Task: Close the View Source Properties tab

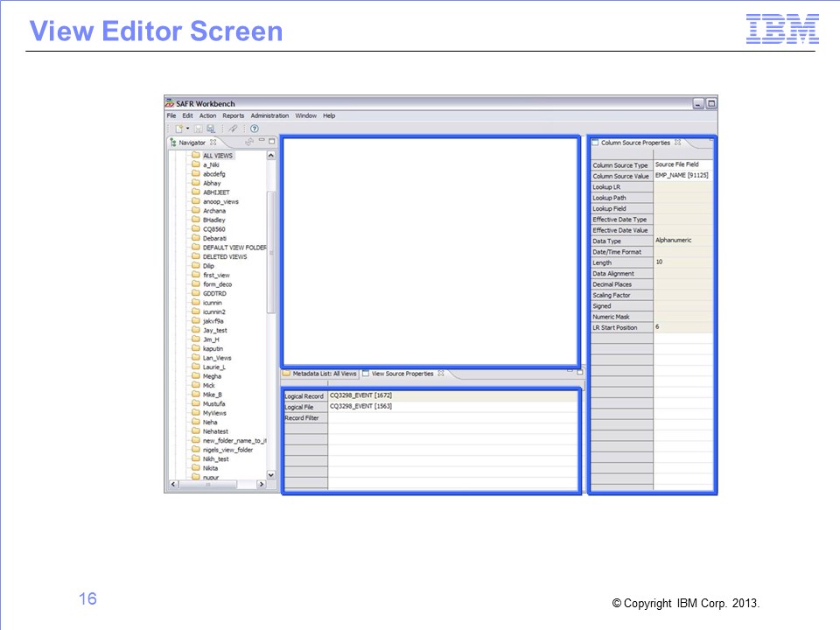Action: pyautogui.click(x=441, y=374)
